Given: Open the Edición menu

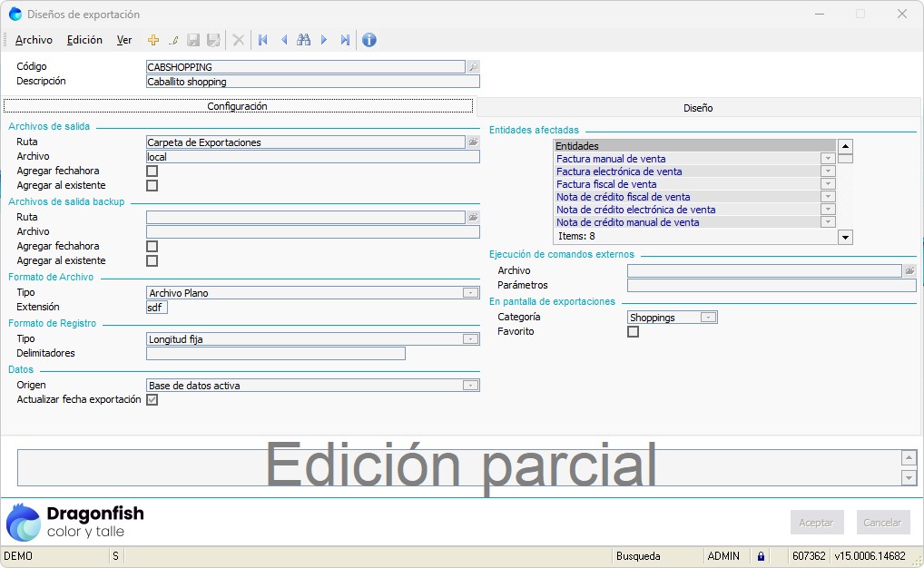Looking at the screenshot, I should point(84,40).
